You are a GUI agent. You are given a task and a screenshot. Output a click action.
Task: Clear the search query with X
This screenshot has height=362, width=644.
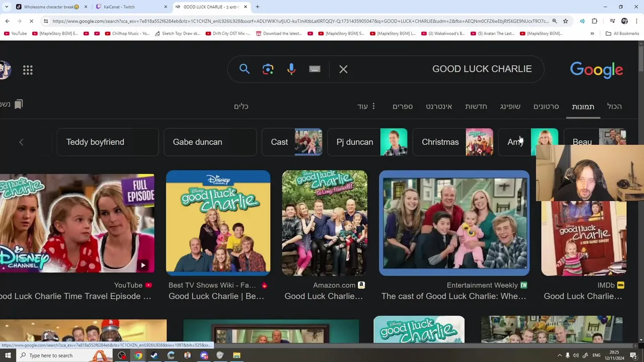(x=343, y=69)
